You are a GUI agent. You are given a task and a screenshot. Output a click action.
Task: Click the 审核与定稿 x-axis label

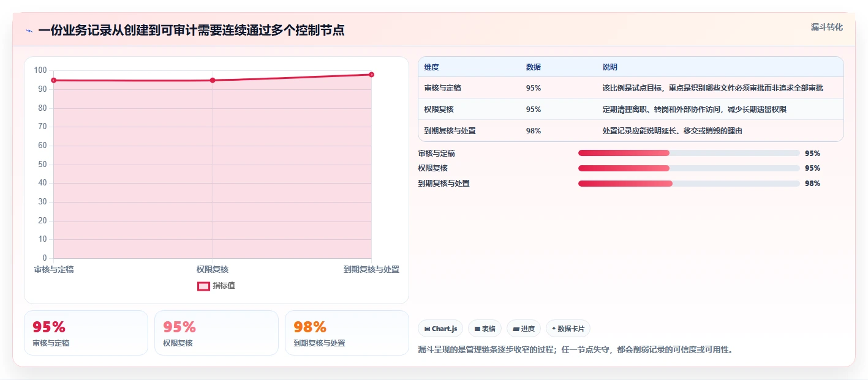point(54,269)
